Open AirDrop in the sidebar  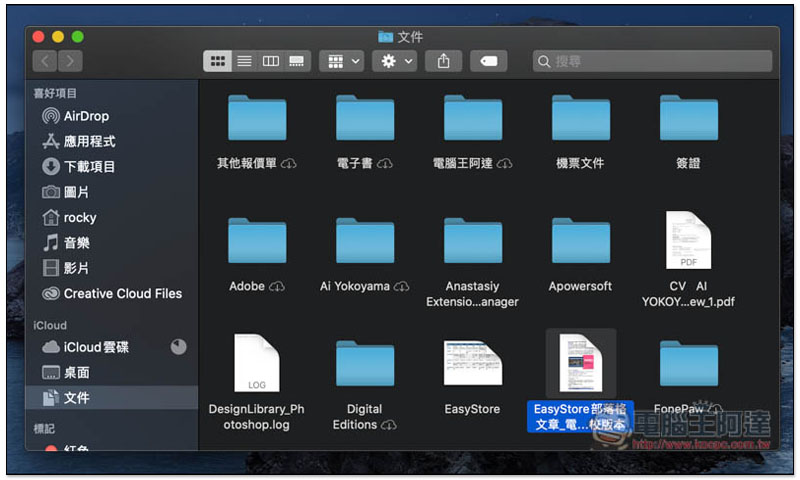(x=85, y=116)
